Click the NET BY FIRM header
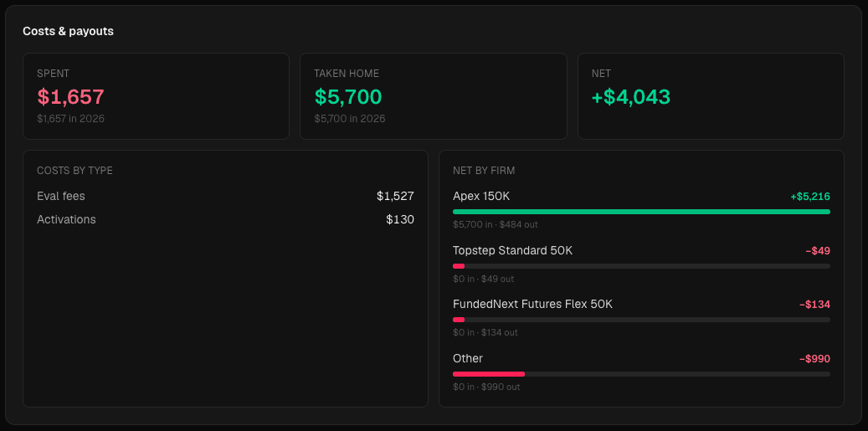This screenshot has width=868, height=431. pyautogui.click(x=484, y=171)
